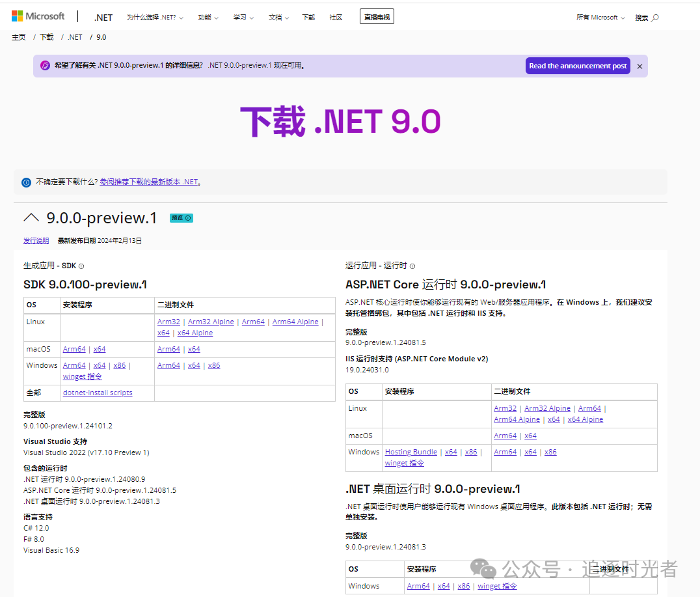Click the 下载 breadcrumb link
The width and height of the screenshot is (700, 597).
pos(46,37)
